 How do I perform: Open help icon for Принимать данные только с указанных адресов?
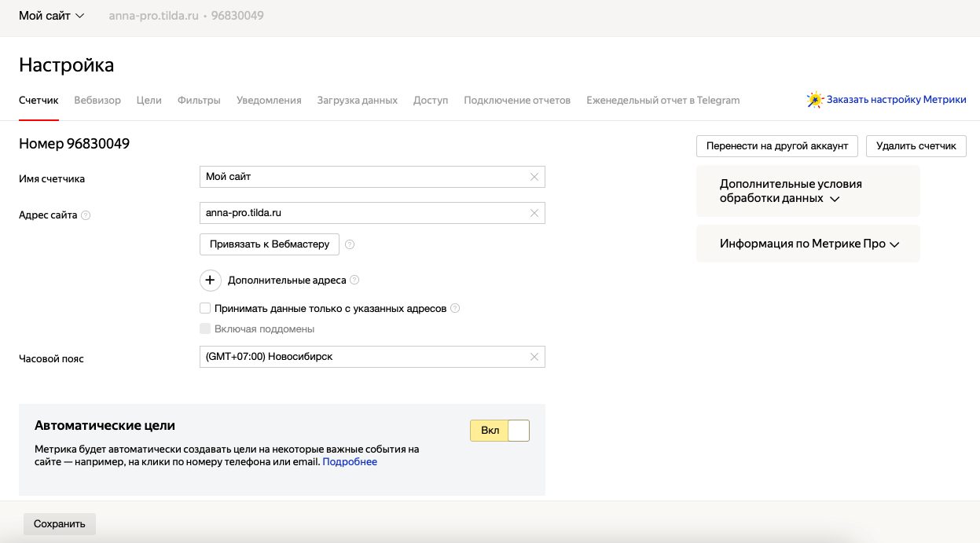(455, 309)
